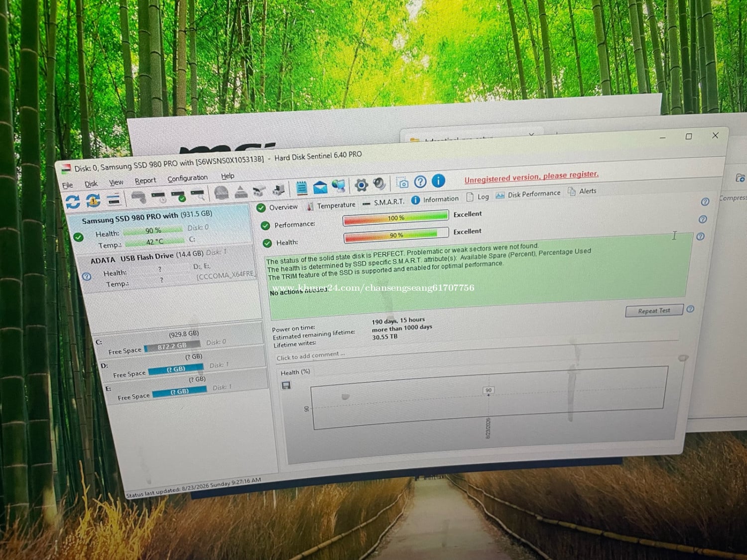Click the greyed-out disk icon after the list view icon
Image resolution: width=747 pixels, height=560 pixels.
[x=138, y=198]
